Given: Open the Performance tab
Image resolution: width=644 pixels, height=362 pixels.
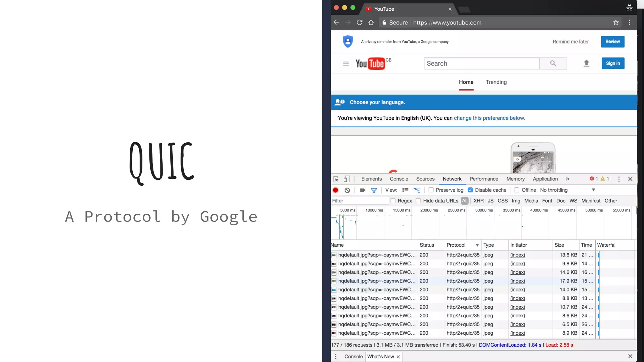Looking at the screenshot, I should coord(484,179).
